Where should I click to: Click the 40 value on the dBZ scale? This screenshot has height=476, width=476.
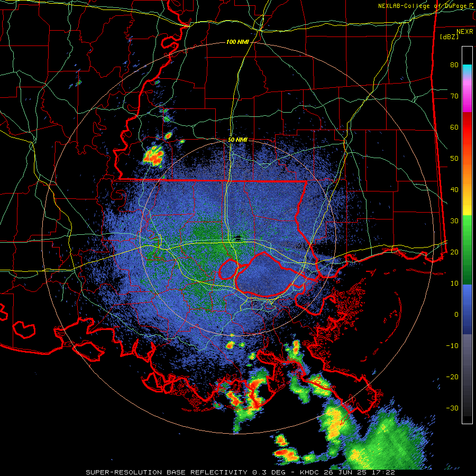454,190
